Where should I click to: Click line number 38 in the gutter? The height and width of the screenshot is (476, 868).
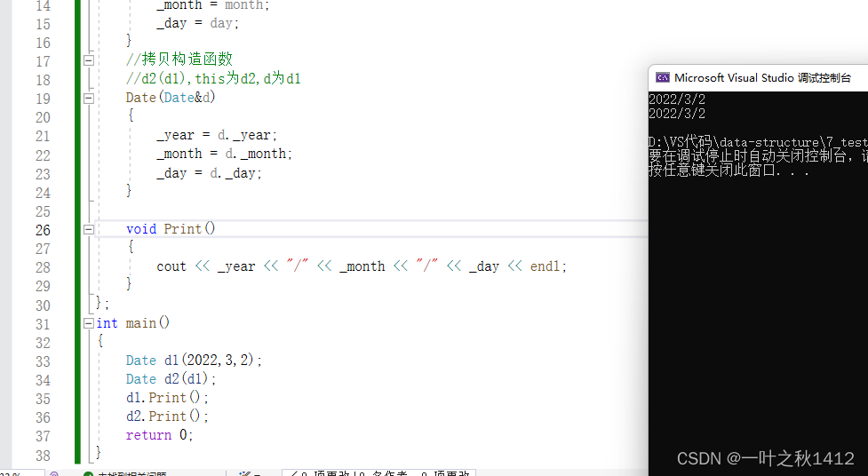44,456
